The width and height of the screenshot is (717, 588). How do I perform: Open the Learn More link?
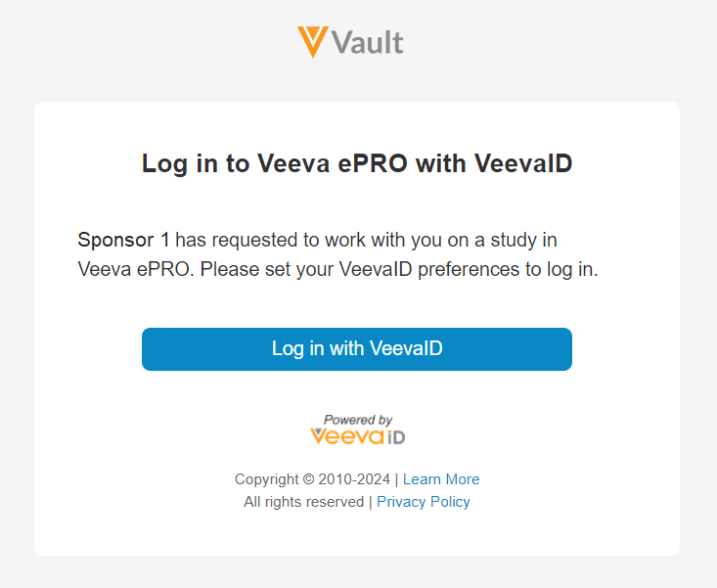tap(441, 479)
